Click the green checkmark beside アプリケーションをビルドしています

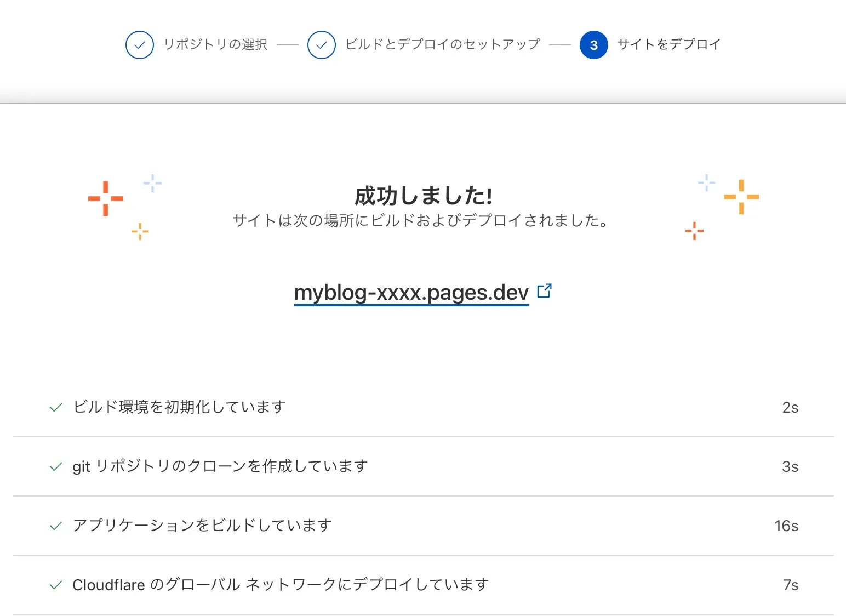click(x=55, y=526)
